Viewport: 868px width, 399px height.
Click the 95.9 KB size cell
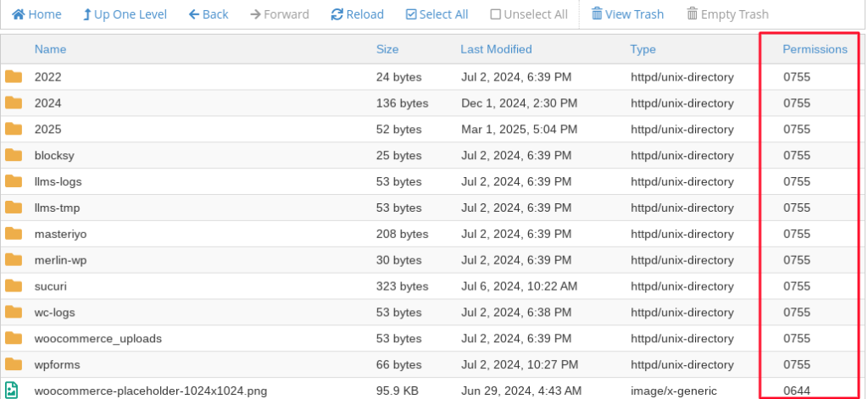pyautogui.click(x=398, y=391)
